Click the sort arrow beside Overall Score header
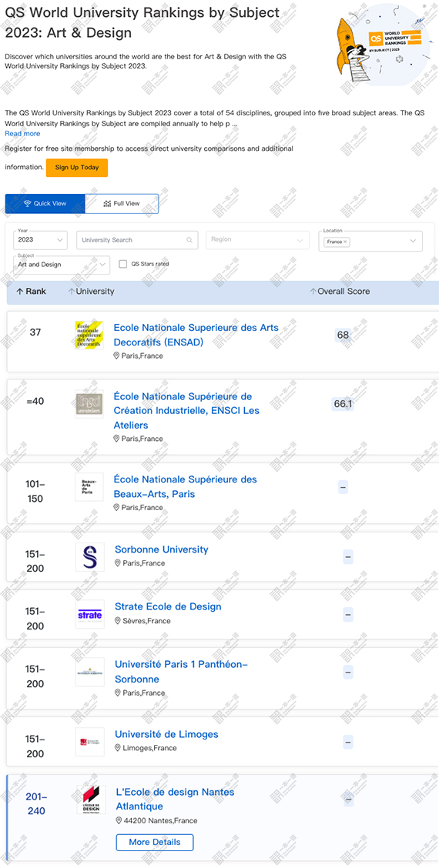The height and width of the screenshot is (868, 439). point(313,291)
